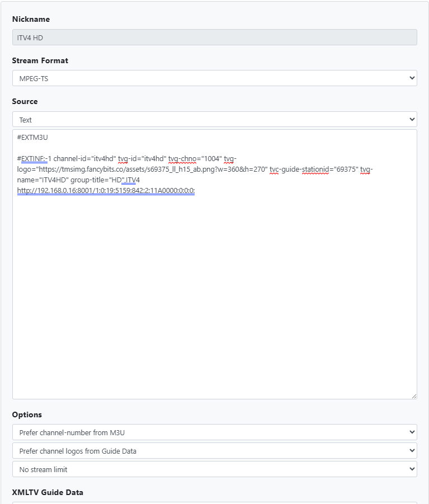The height and width of the screenshot is (504, 429).
Task: Click the Stream Format label
Action: pyautogui.click(x=40, y=60)
